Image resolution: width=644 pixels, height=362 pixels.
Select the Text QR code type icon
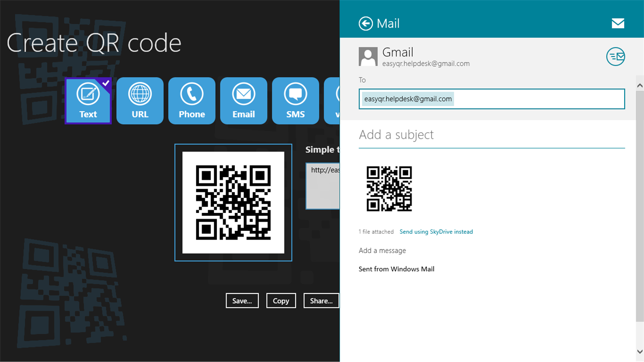point(88,101)
